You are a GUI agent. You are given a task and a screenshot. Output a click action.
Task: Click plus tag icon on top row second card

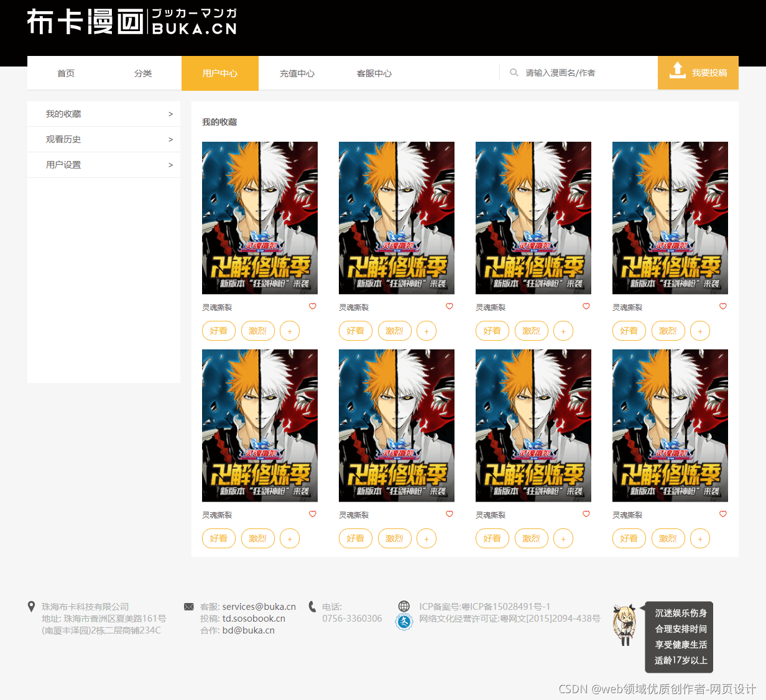pos(427,331)
